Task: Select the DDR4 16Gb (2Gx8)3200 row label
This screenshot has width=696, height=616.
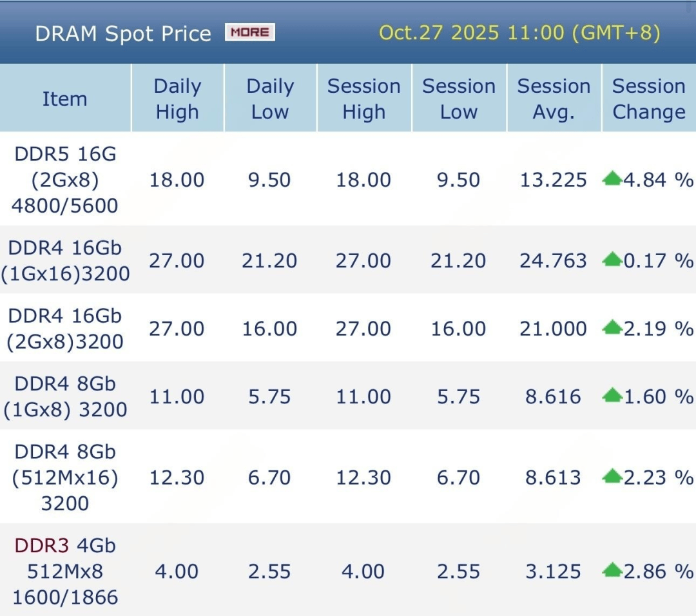Action: click(65, 328)
